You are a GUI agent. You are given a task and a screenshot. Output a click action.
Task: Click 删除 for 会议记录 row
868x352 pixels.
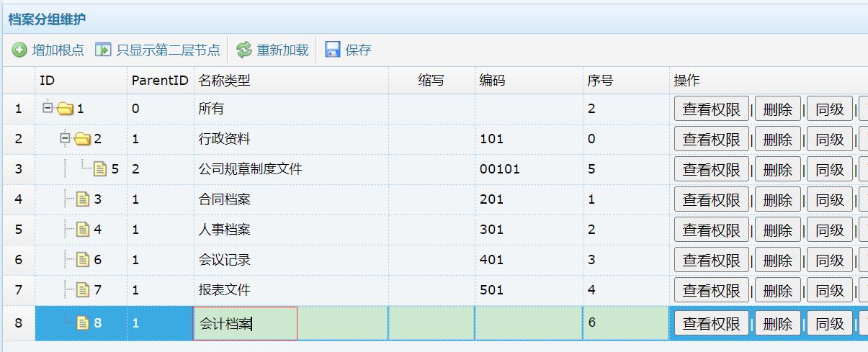coord(777,261)
